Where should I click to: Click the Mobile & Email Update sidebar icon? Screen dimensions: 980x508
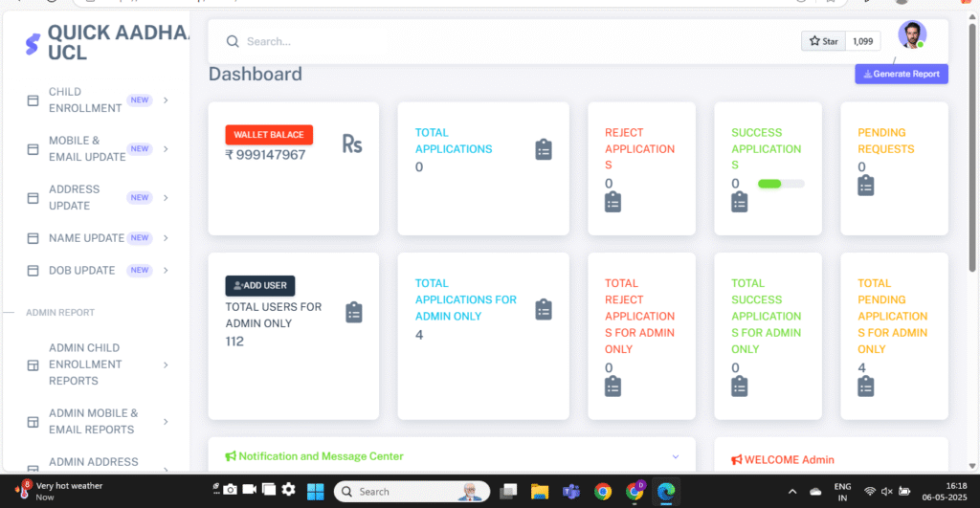pyautogui.click(x=33, y=149)
